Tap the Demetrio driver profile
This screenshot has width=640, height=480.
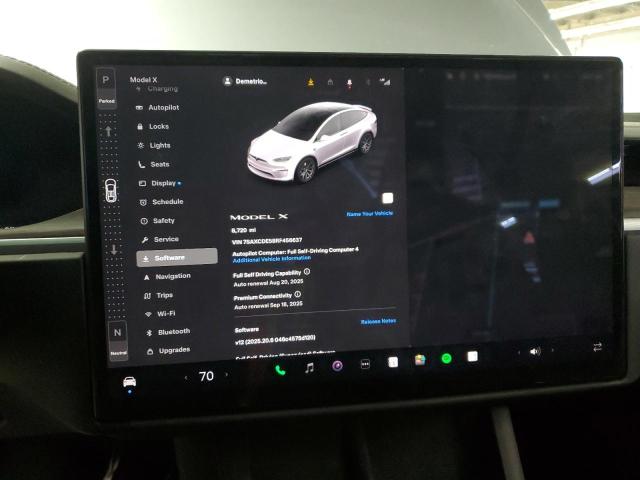tap(245, 81)
